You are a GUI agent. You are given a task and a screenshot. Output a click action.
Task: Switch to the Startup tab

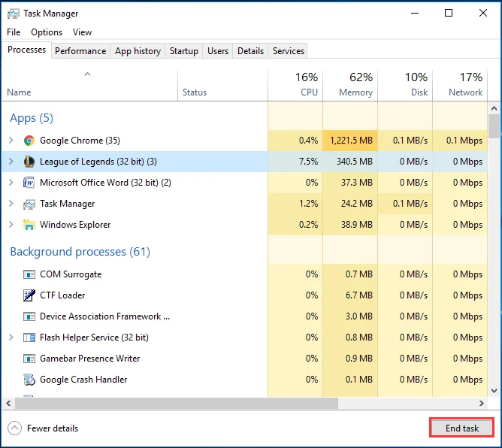[x=184, y=51]
